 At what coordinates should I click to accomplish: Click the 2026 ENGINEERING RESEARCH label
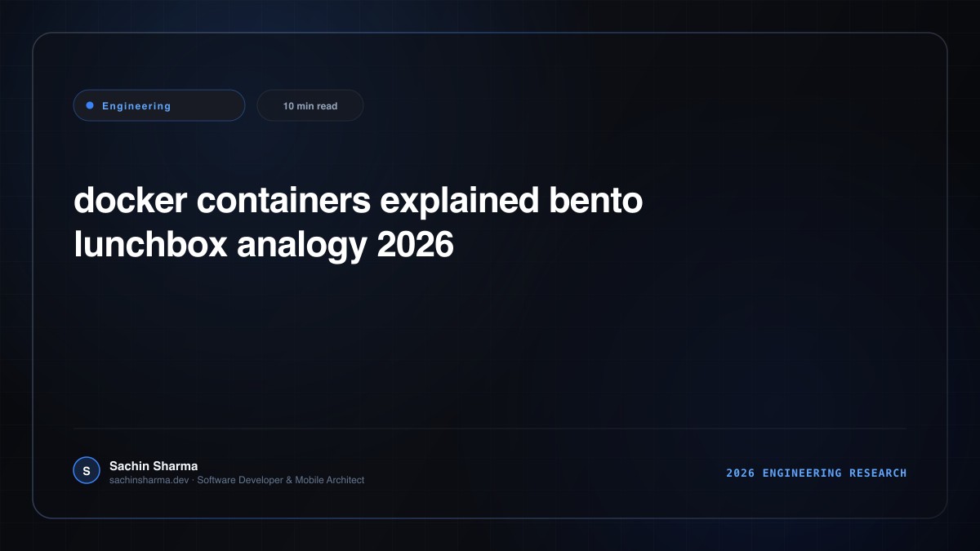[817, 473]
